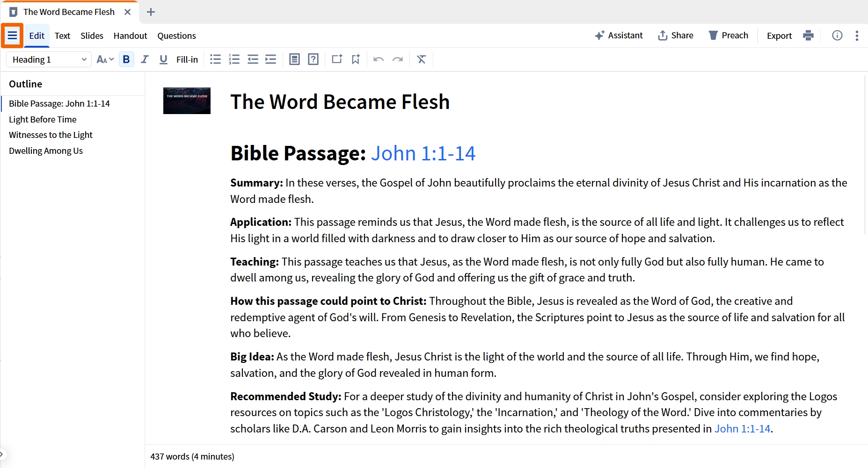
Task: Open a new tab
Action: point(151,12)
